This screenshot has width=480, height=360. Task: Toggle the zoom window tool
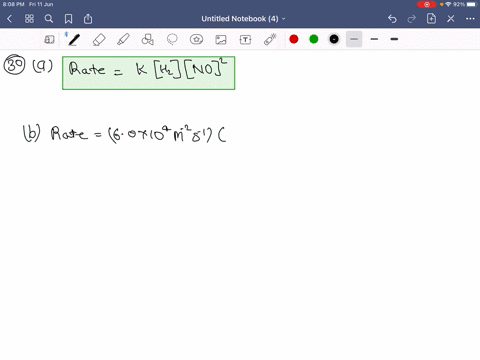(49, 40)
